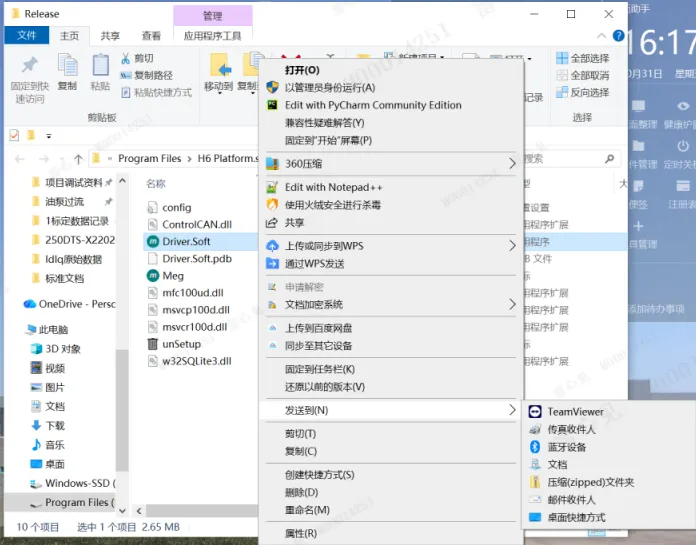The width and height of the screenshot is (696, 545).
Task: Click the search magnifier icon
Action: [x=609, y=158]
